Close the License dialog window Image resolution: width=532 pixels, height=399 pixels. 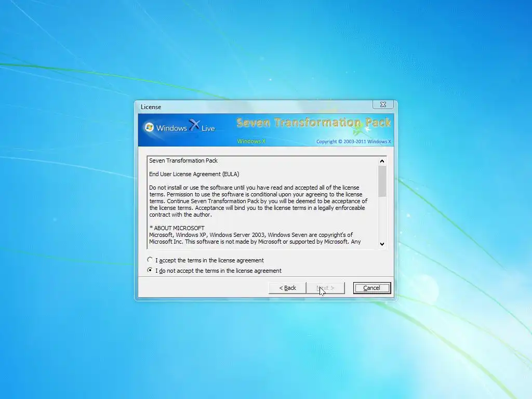click(383, 104)
